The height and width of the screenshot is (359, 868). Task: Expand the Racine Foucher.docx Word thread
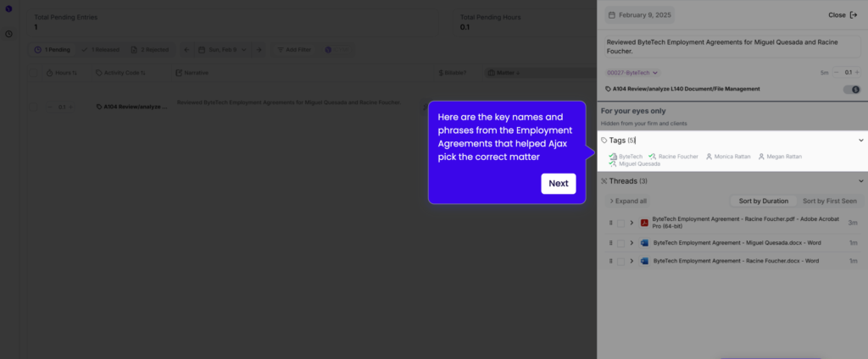coord(632,262)
